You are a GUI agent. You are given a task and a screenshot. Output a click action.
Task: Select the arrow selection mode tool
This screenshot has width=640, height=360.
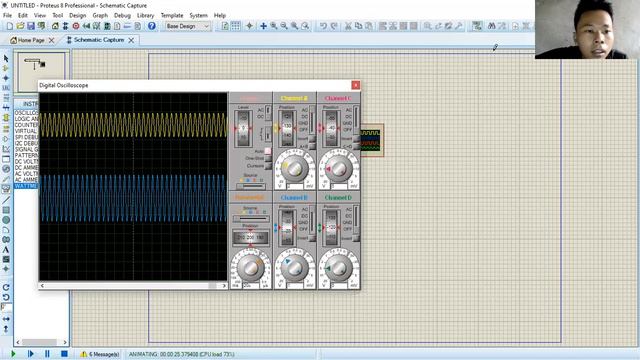[6, 59]
